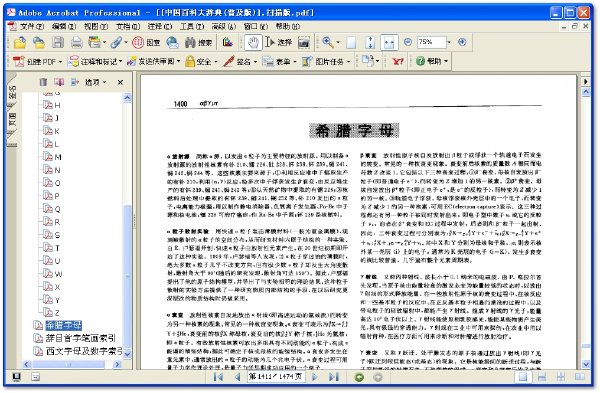Click the zoom in plus button
600x393 pixels.
[462, 42]
